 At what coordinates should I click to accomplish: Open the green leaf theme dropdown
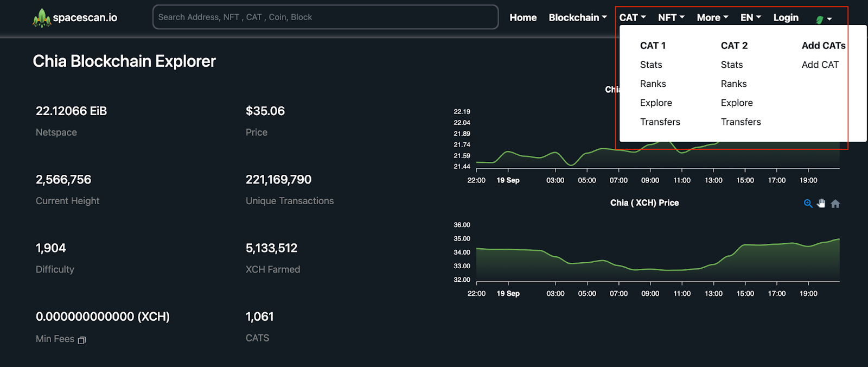coord(824,19)
